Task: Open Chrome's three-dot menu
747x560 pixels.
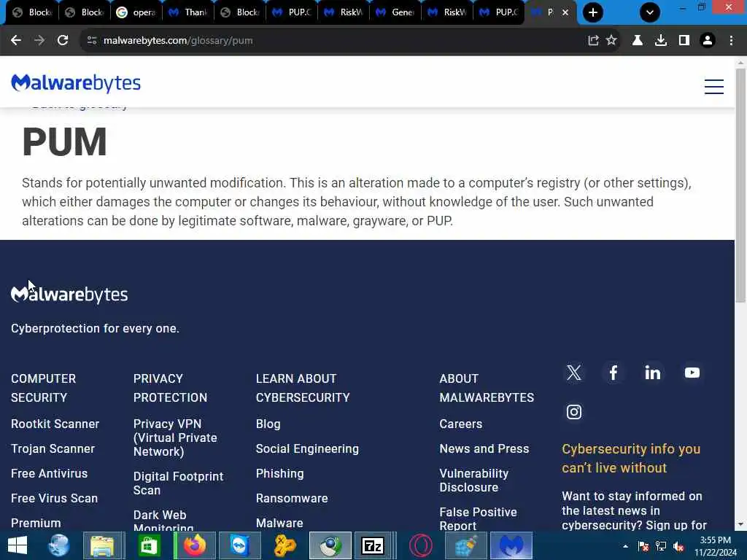Action: coord(731,41)
